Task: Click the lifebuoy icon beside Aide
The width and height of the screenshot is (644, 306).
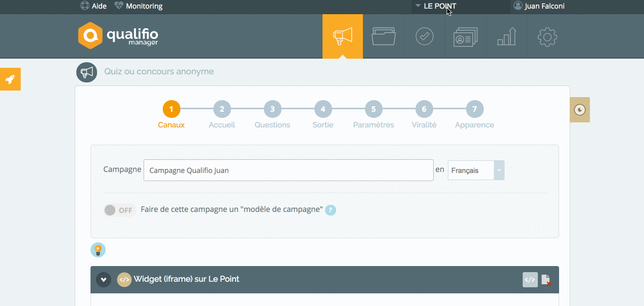Action: pos(85,6)
